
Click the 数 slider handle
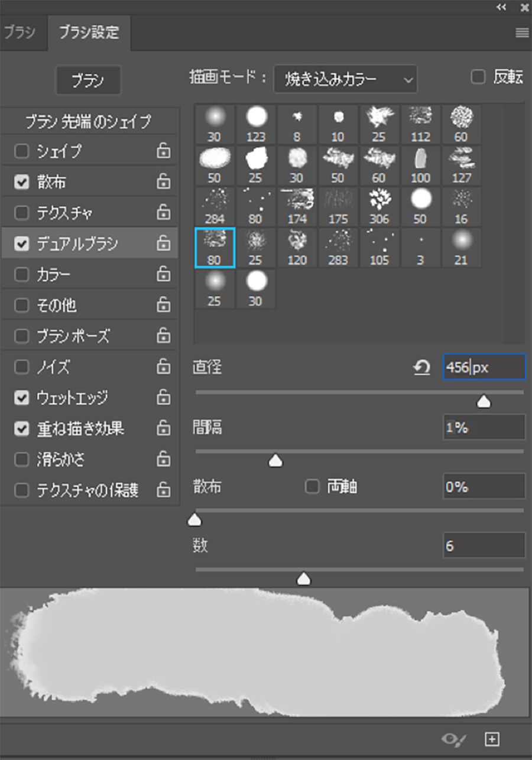click(x=304, y=579)
